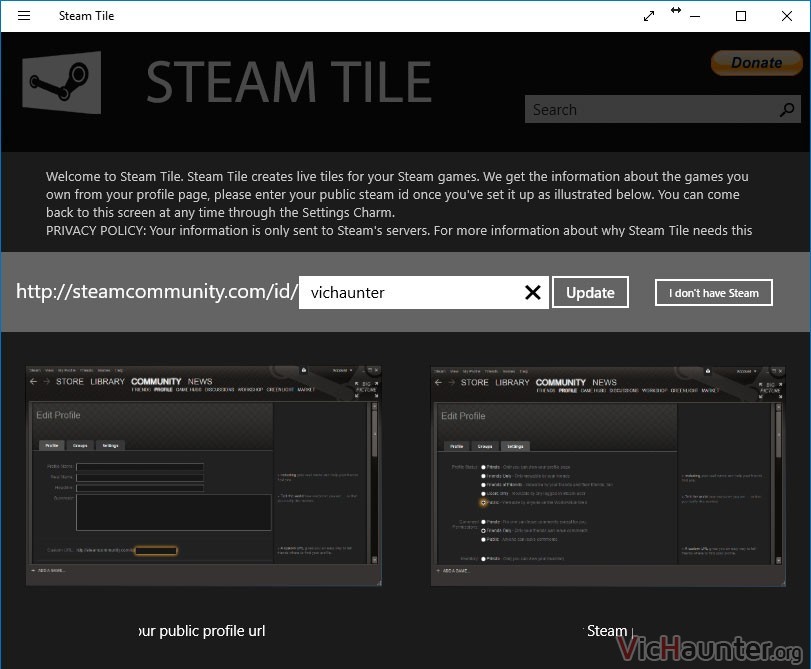Maximize the Steam Tile window
811x669 pixels.
pyautogui.click(x=741, y=16)
